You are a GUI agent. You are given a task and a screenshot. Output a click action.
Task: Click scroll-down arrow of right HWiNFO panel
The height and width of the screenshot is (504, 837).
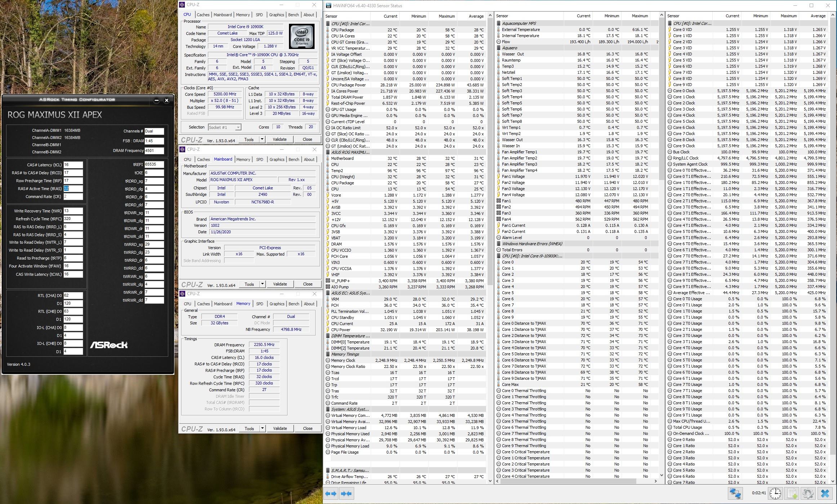[833, 481]
